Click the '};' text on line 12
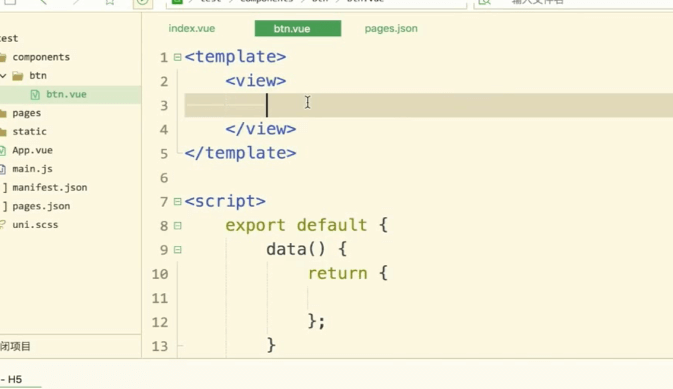 [x=317, y=322]
